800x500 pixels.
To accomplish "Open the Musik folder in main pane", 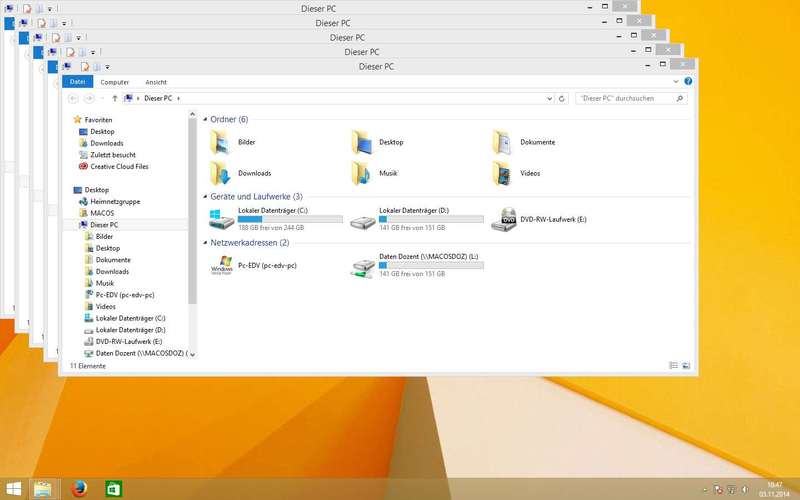I will (361, 173).
